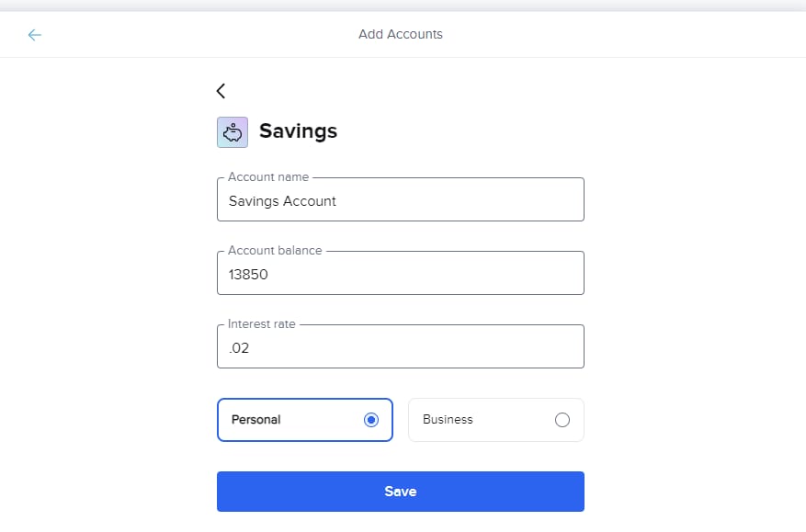The height and width of the screenshot is (532, 806).
Task: Click the blue back arrow in header
Action: click(x=34, y=35)
